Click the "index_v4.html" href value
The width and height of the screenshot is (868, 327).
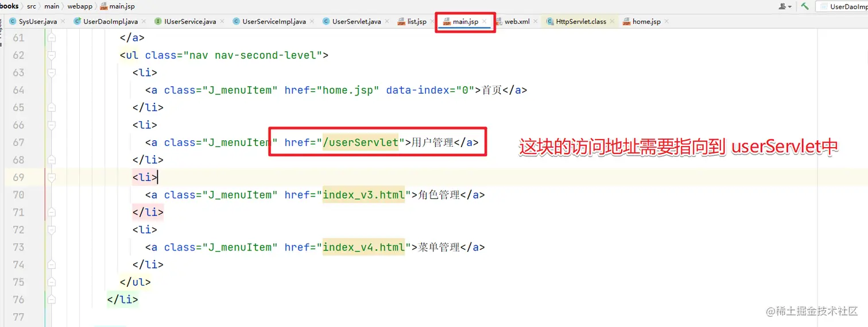pos(363,247)
